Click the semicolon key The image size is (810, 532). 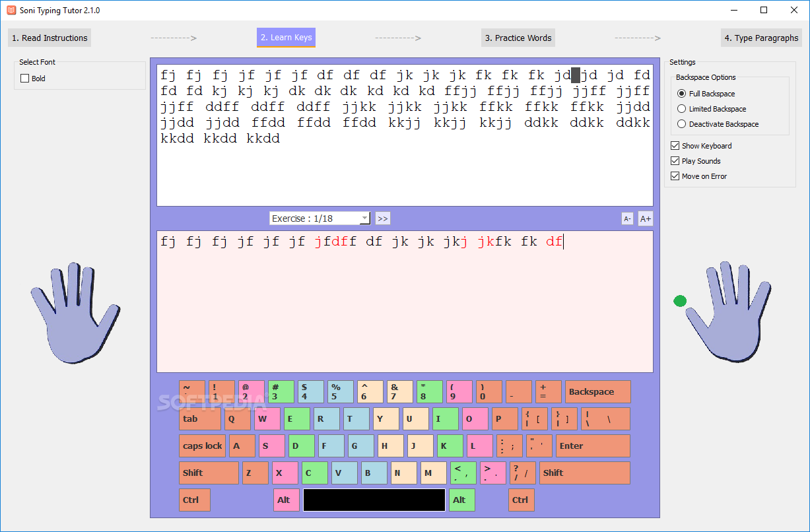(x=510, y=446)
